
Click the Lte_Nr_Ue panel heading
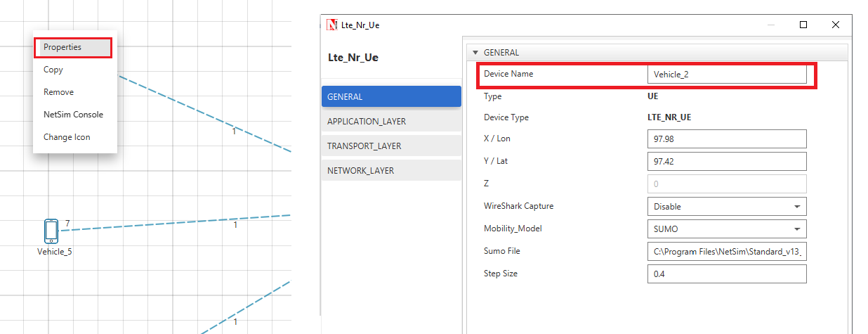click(353, 58)
